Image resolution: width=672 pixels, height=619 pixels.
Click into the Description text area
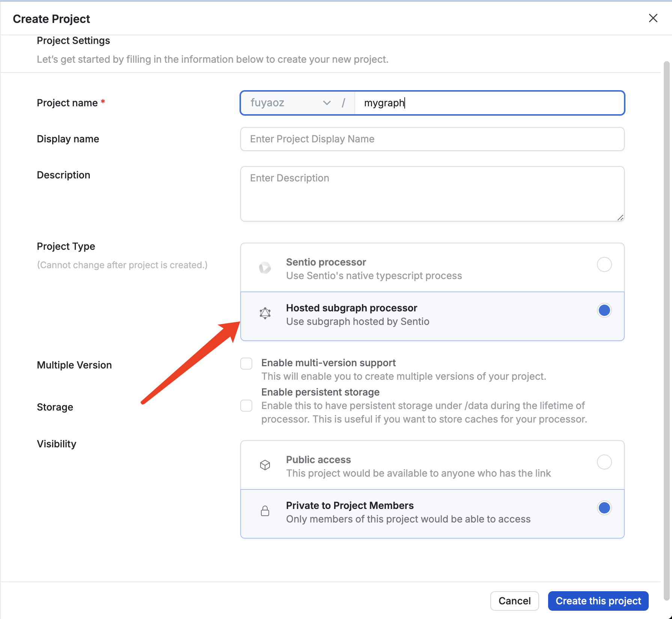click(432, 194)
